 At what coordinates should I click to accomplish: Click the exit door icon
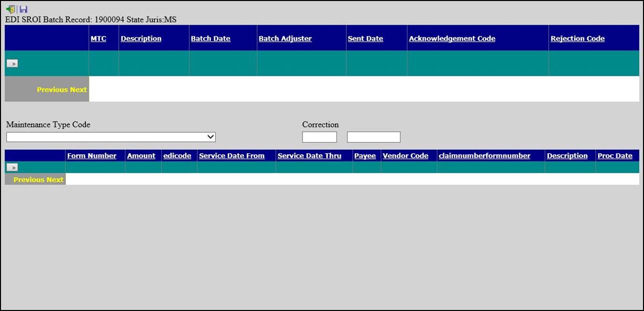tap(10, 9)
